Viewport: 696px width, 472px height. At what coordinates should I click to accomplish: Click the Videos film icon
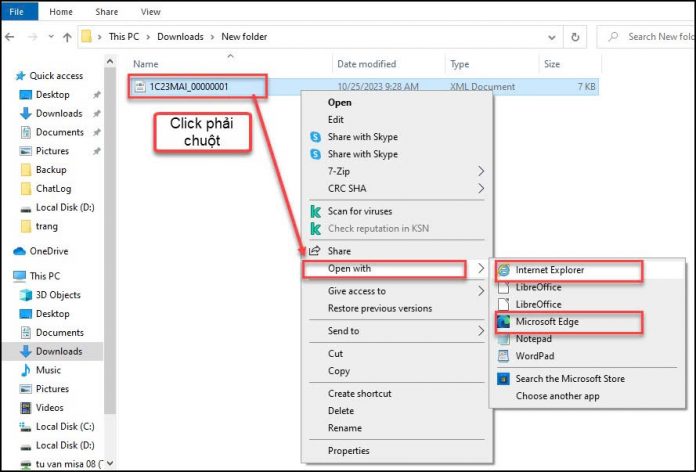[x=26, y=408]
